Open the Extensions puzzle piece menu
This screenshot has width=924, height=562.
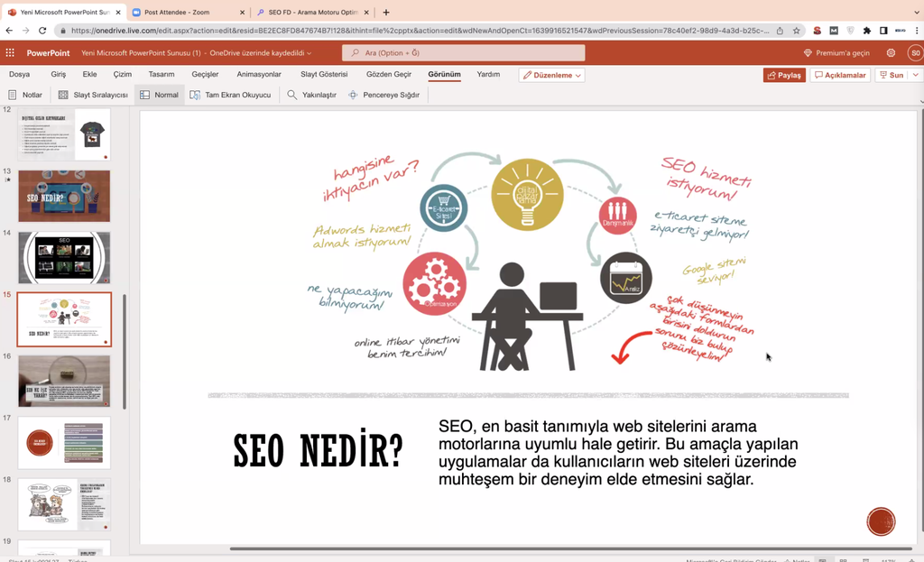[x=867, y=31]
